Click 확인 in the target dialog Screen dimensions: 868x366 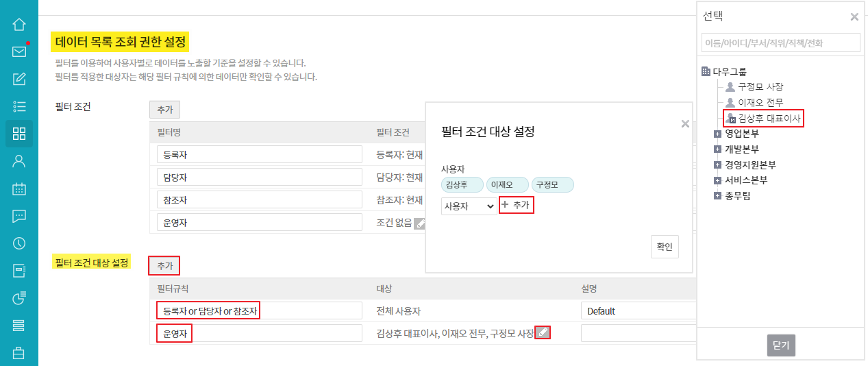(665, 247)
